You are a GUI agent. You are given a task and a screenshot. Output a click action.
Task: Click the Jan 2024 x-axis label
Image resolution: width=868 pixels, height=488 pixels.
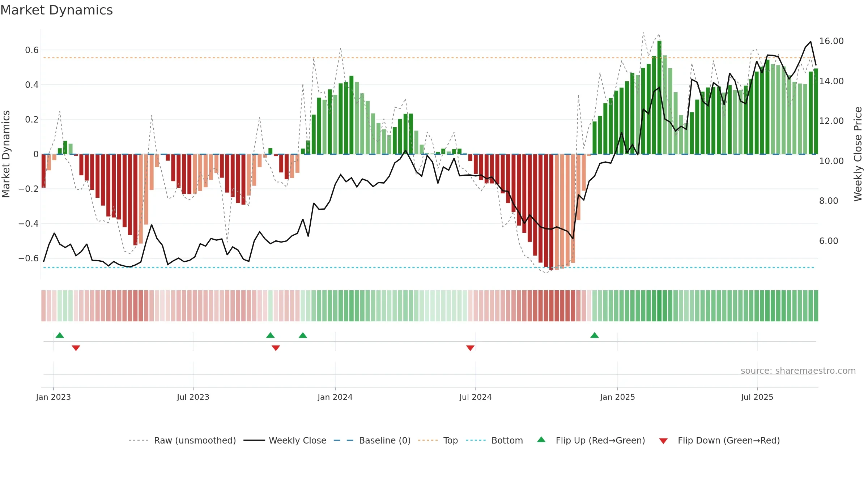[335, 397]
